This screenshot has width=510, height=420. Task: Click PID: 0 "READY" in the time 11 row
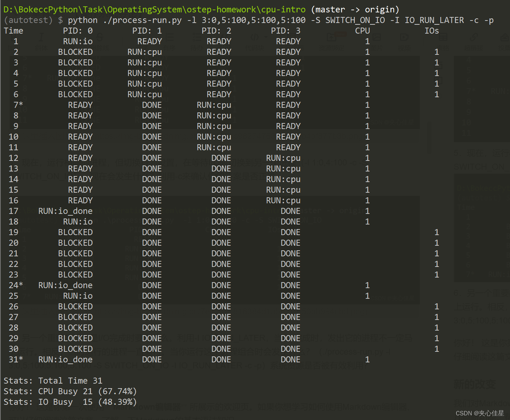point(80,147)
